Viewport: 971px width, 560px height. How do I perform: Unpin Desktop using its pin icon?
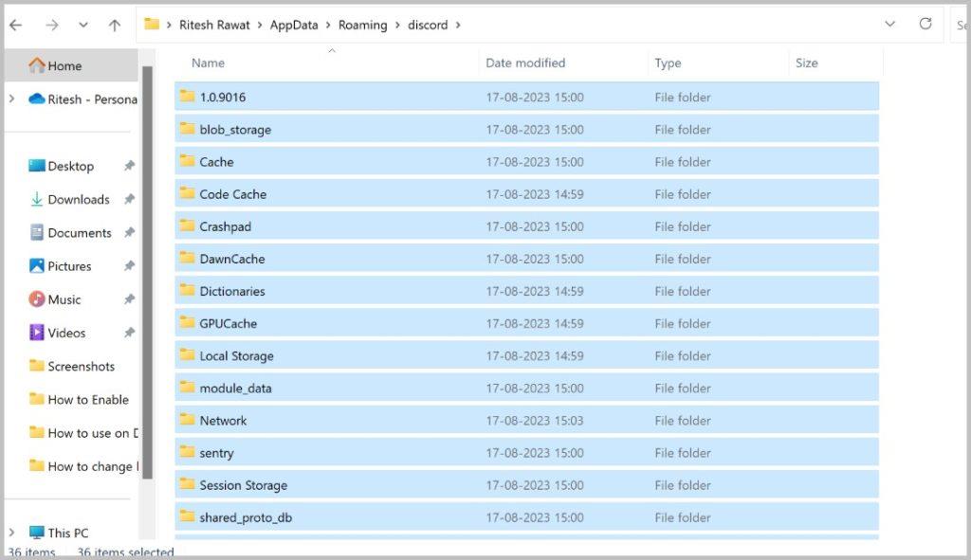(129, 166)
